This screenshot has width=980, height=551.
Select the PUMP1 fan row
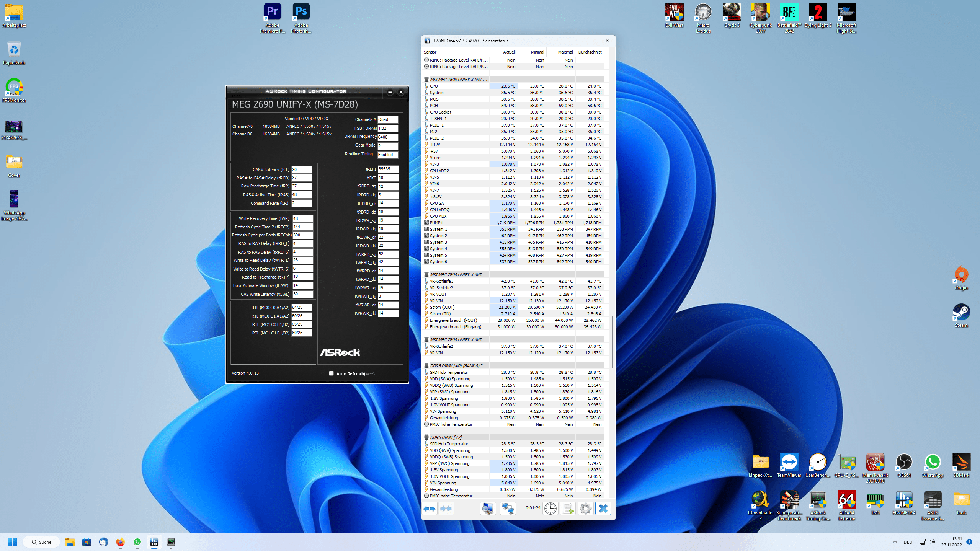(x=514, y=223)
